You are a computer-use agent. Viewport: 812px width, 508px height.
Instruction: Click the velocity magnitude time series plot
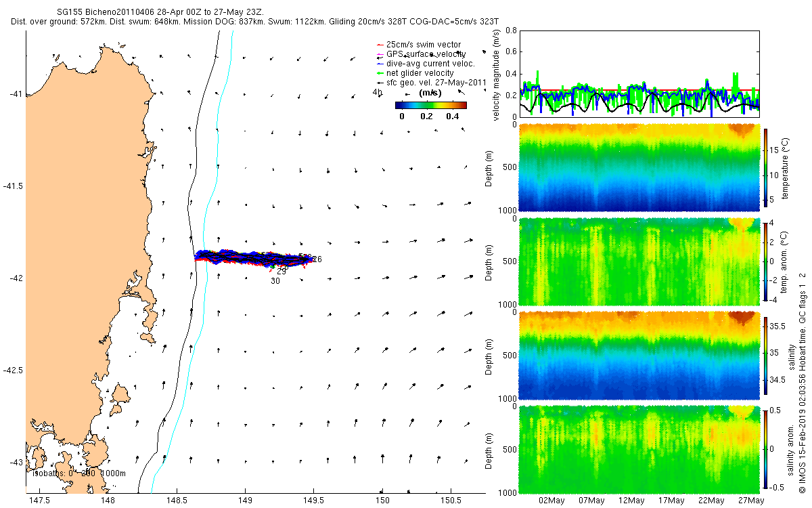(639, 73)
